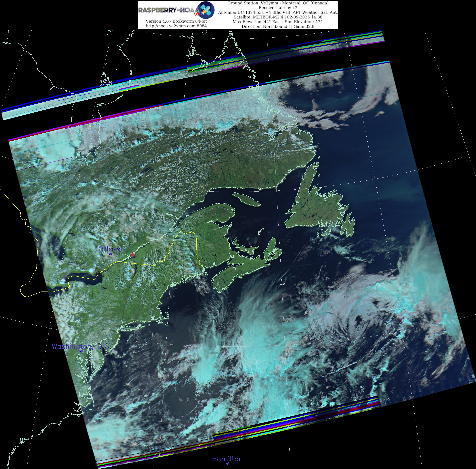Click the Hamilton city dot marker
476x469 pixels.
227,464
